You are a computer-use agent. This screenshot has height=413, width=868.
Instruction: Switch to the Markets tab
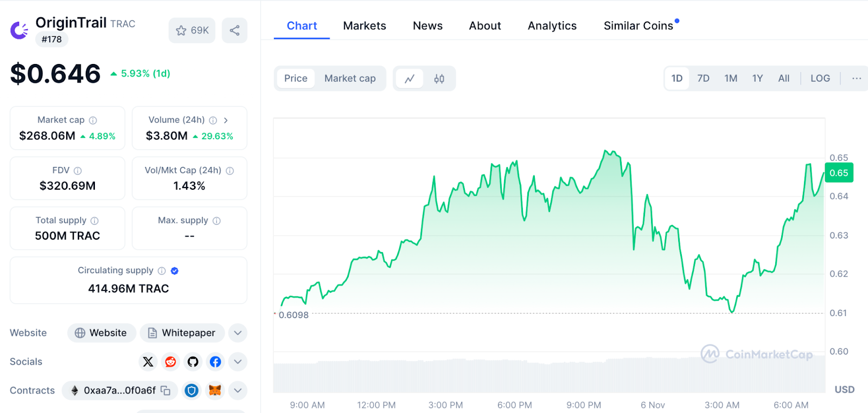365,26
